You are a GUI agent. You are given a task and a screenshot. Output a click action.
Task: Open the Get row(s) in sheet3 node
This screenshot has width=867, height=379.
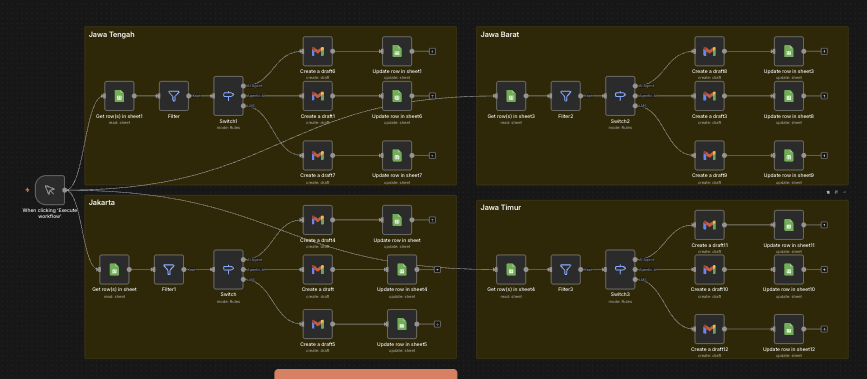(511, 96)
